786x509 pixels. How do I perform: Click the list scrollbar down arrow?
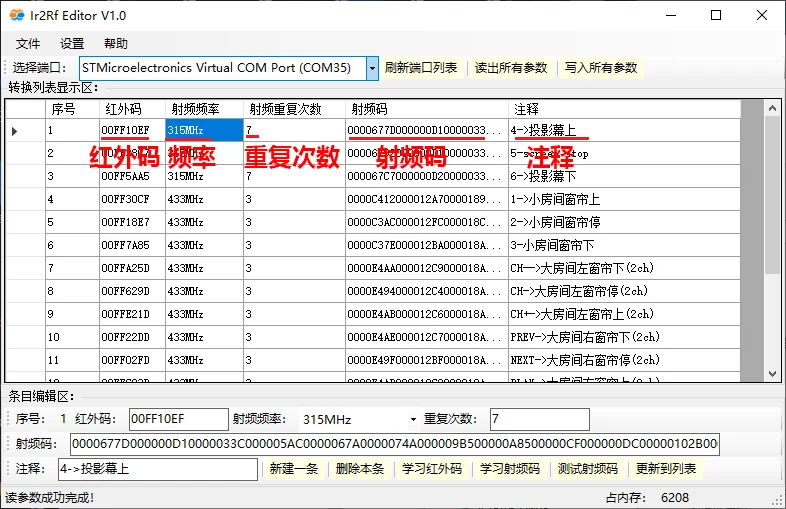pos(772,374)
